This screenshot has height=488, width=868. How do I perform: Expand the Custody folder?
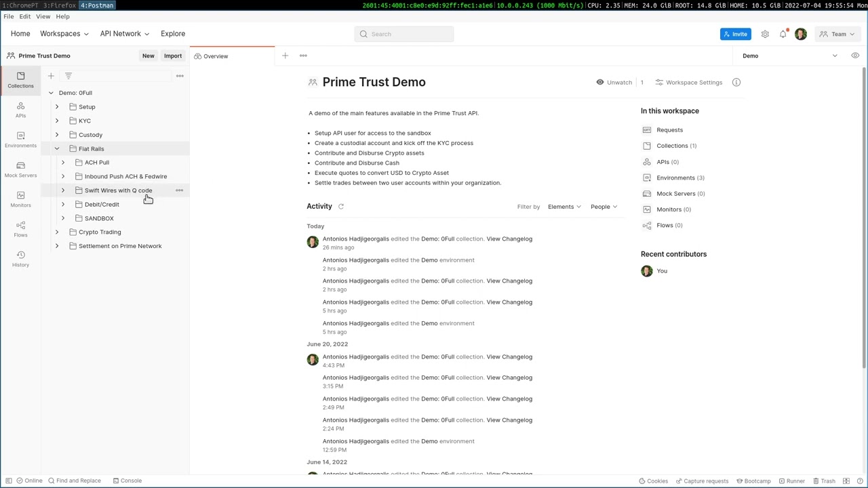(x=57, y=135)
